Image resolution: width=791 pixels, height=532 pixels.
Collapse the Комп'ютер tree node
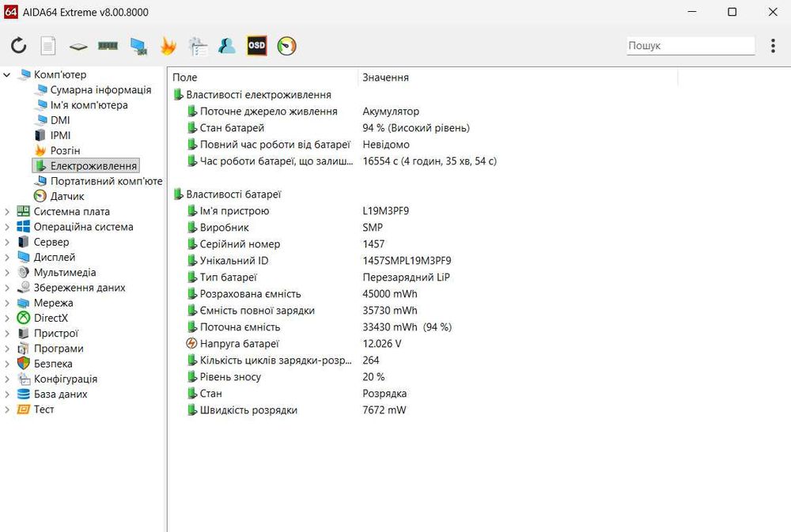click(7, 74)
